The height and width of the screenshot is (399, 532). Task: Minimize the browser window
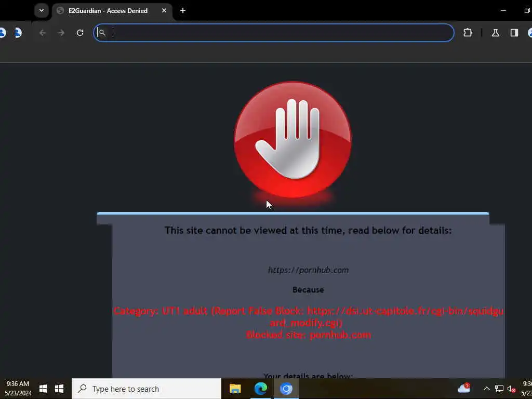tap(503, 10)
